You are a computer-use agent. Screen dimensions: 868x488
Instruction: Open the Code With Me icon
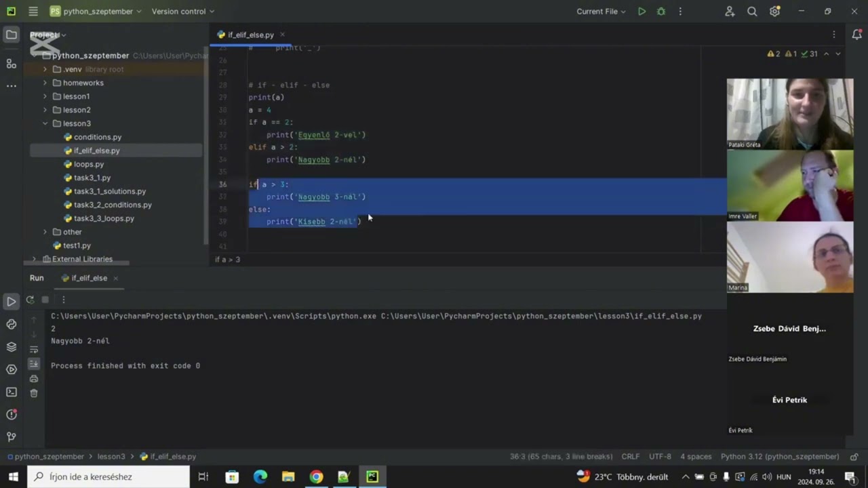730,12
